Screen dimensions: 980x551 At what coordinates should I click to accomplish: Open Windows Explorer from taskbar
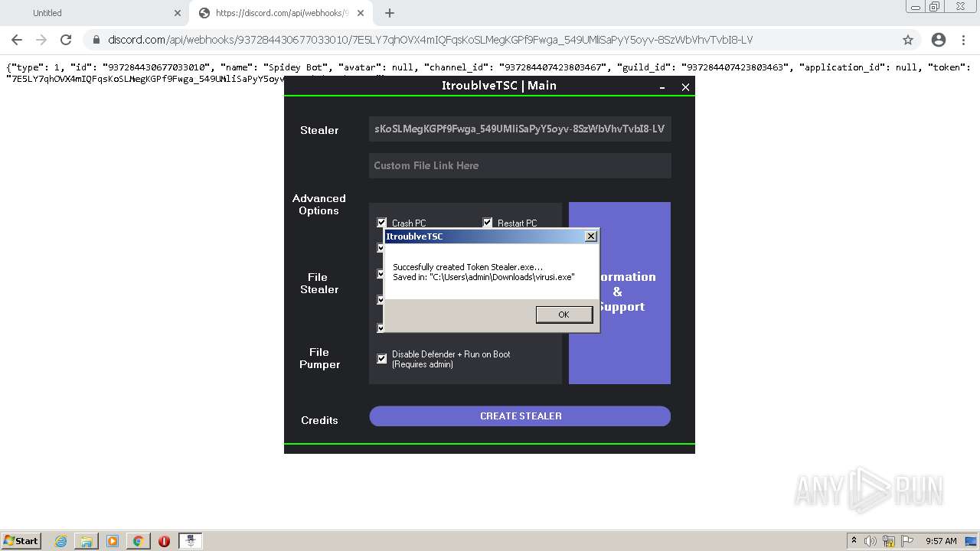(87, 541)
